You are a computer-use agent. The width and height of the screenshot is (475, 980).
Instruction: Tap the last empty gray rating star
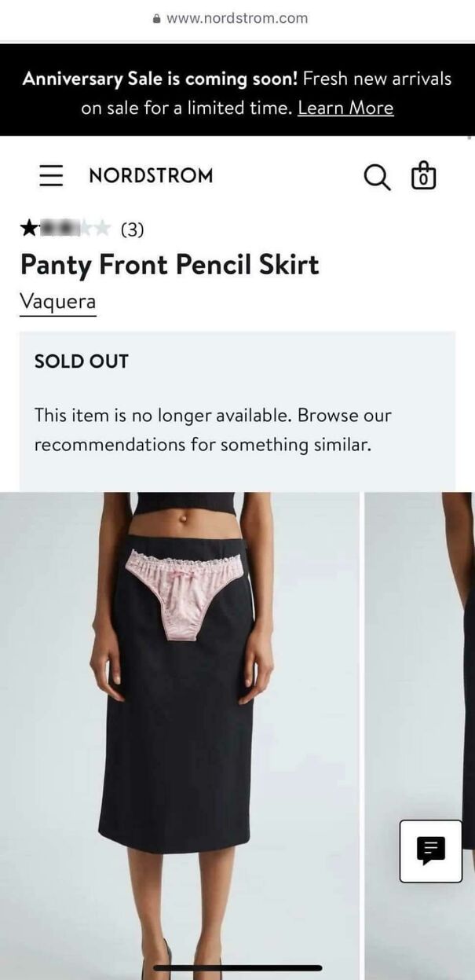(x=102, y=229)
